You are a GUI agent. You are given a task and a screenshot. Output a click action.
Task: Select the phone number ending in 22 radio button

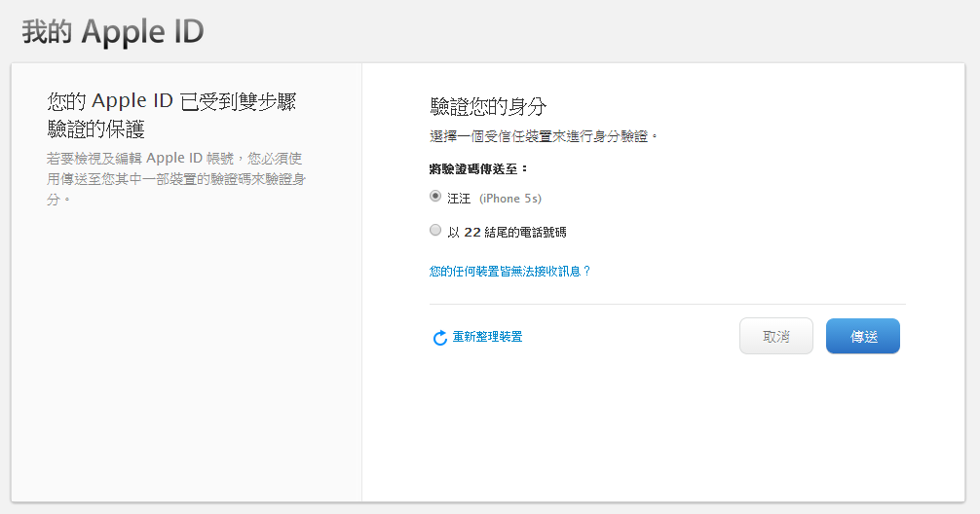tap(435, 230)
